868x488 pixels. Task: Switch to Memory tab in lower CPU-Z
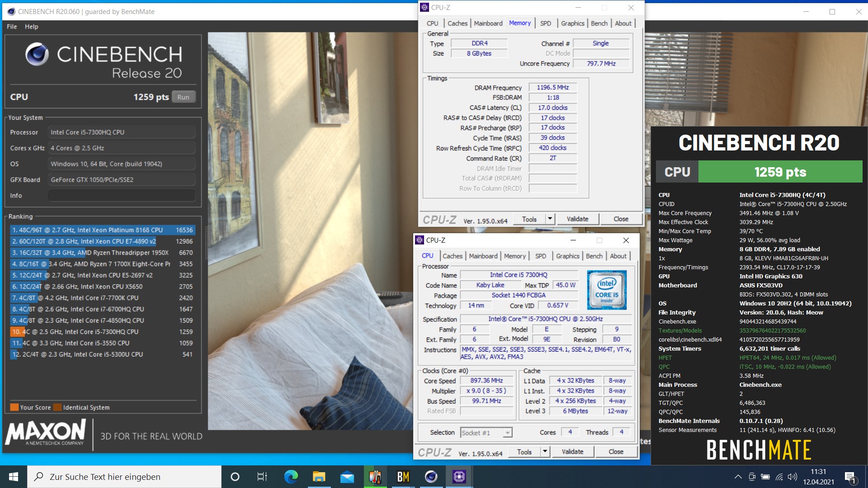click(x=514, y=256)
